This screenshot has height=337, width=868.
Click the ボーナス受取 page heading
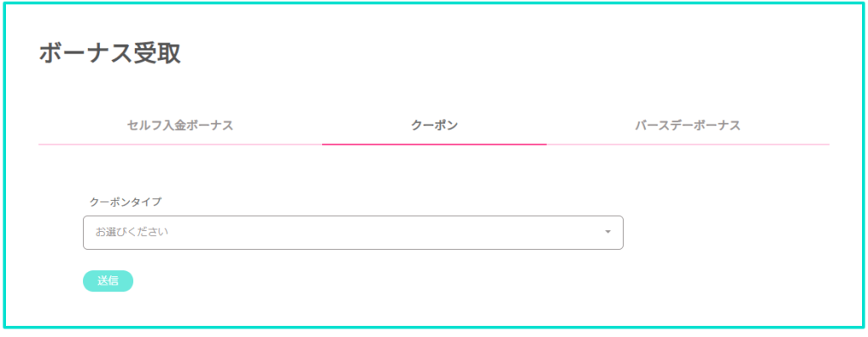109,54
